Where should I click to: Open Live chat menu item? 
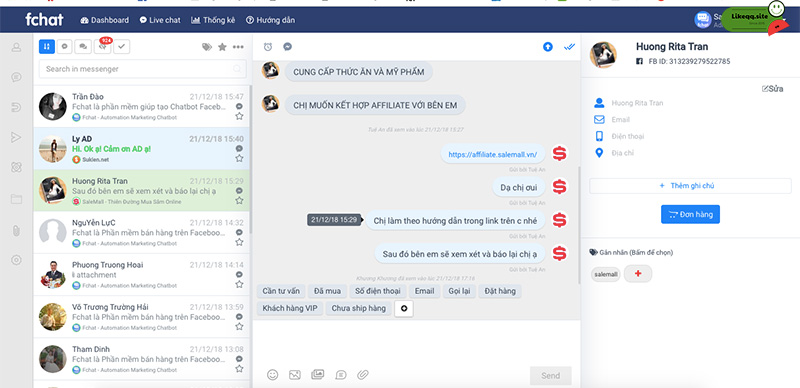tap(160, 20)
